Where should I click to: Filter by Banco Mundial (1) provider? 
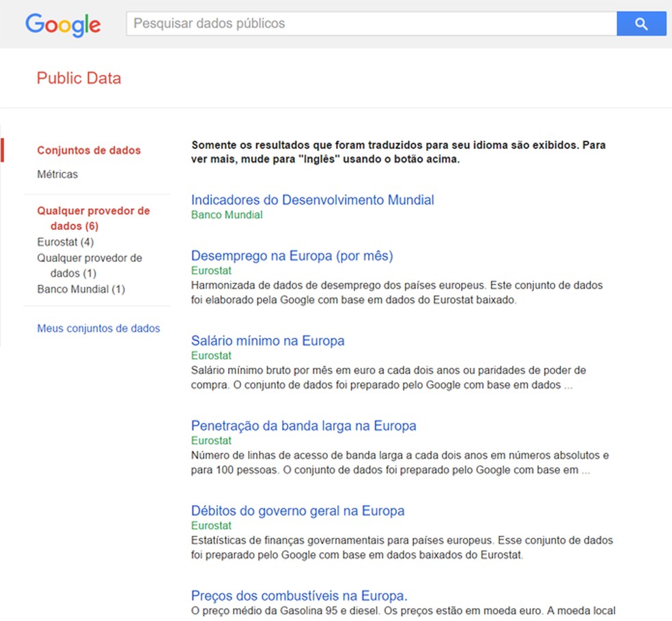[x=81, y=289]
